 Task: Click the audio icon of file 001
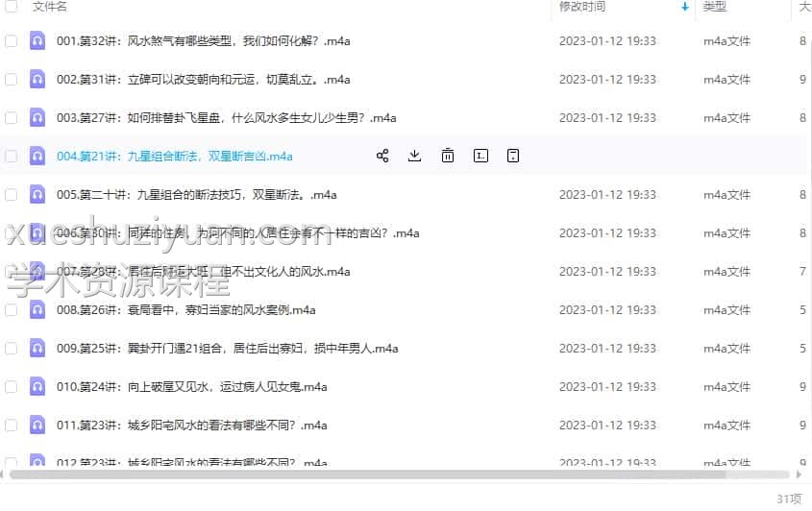point(37,41)
